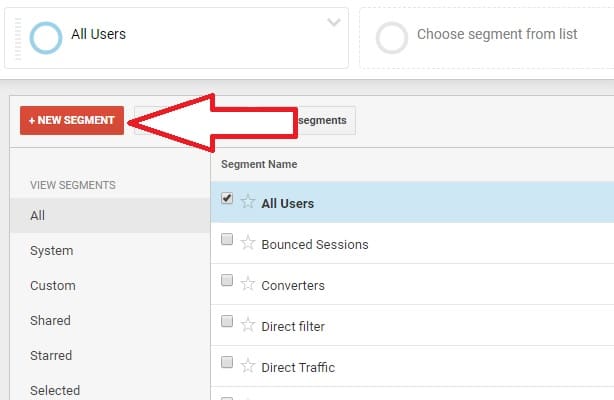Uncheck the All Users checkbox
Viewport: 614px width, 400px height.
tap(227, 198)
